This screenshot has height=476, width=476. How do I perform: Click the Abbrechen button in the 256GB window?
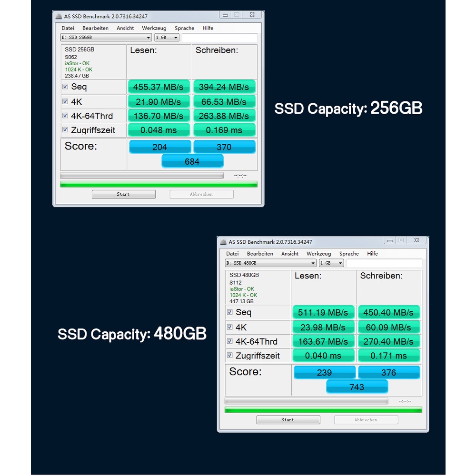click(201, 194)
